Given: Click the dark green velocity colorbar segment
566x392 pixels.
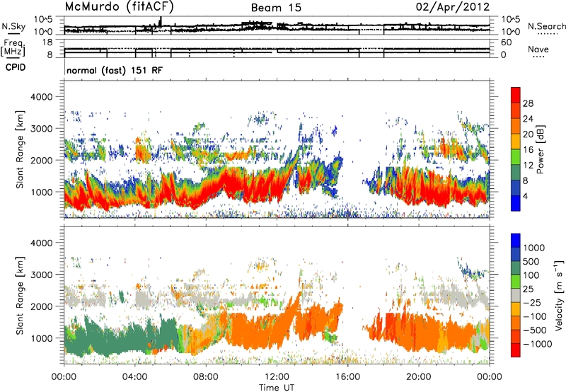Looking at the screenshot, I should pos(516,268).
